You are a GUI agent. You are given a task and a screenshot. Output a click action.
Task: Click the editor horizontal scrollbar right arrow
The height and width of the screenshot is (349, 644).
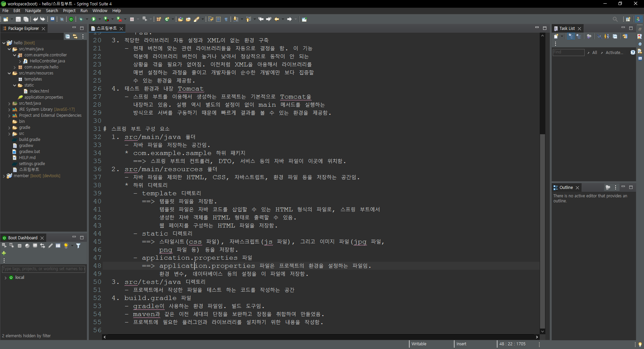coord(537,337)
